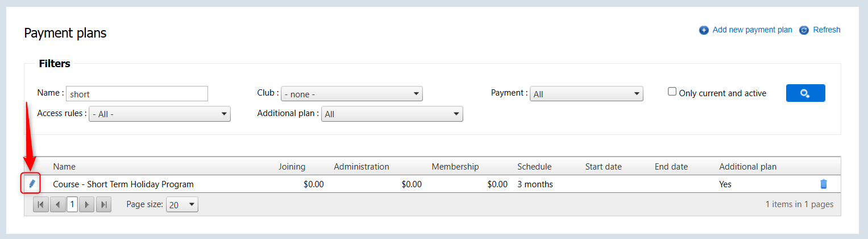Open the Club dropdown
This screenshot has width=868, height=239.
tap(351, 94)
